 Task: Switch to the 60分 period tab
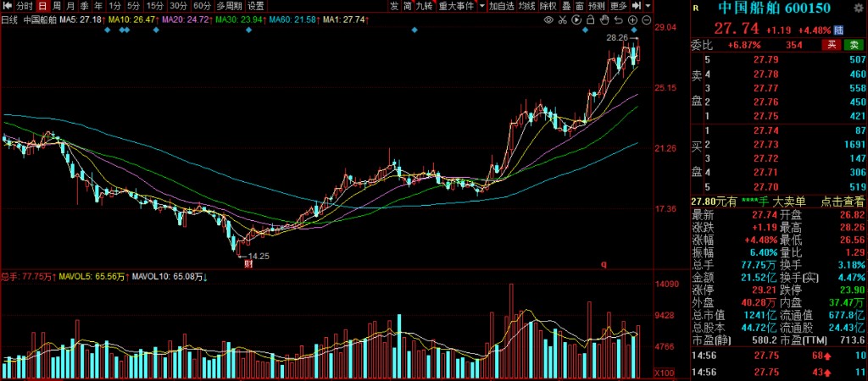(x=202, y=6)
